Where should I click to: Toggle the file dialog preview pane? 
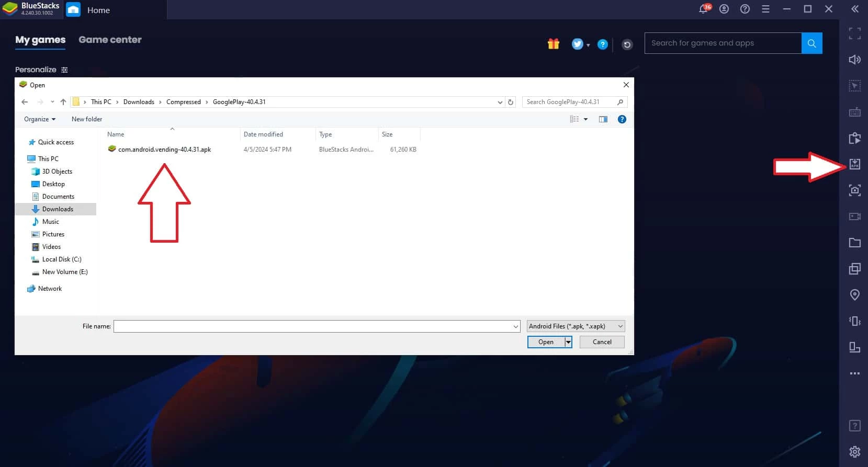pos(603,119)
